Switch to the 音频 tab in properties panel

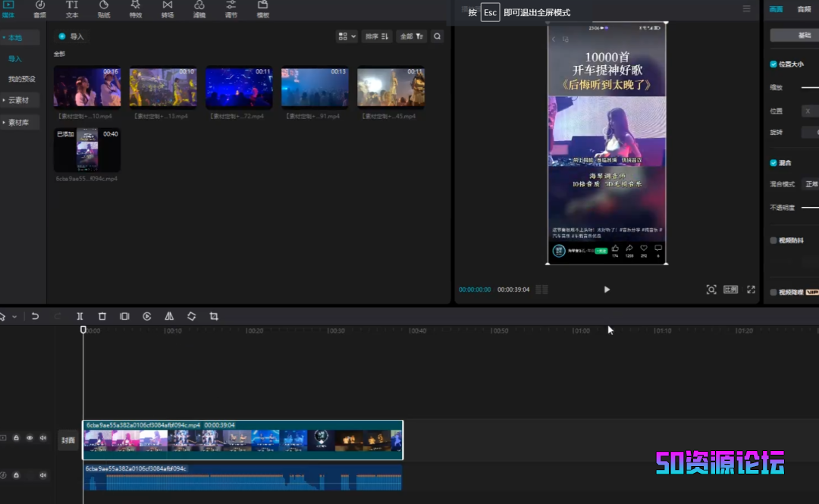tap(804, 9)
